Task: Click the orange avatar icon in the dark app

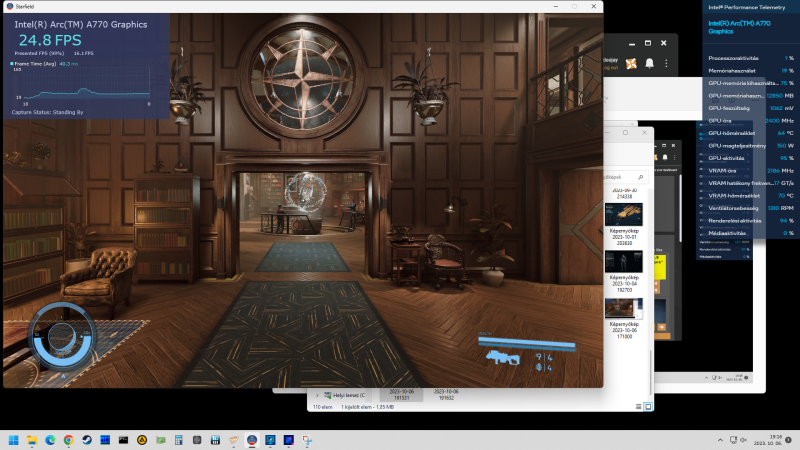Action: coord(631,63)
